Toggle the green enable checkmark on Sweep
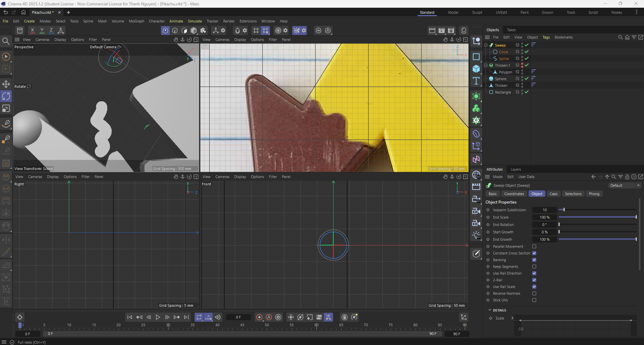 [x=527, y=45]
